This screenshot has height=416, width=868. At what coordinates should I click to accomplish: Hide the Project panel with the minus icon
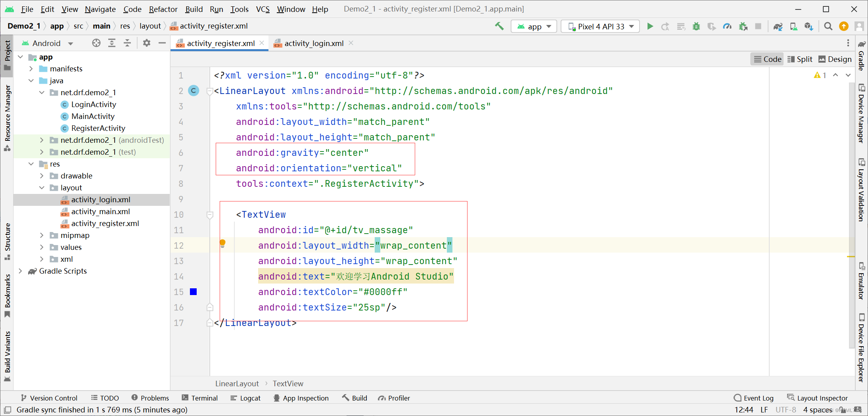(162, 43)
